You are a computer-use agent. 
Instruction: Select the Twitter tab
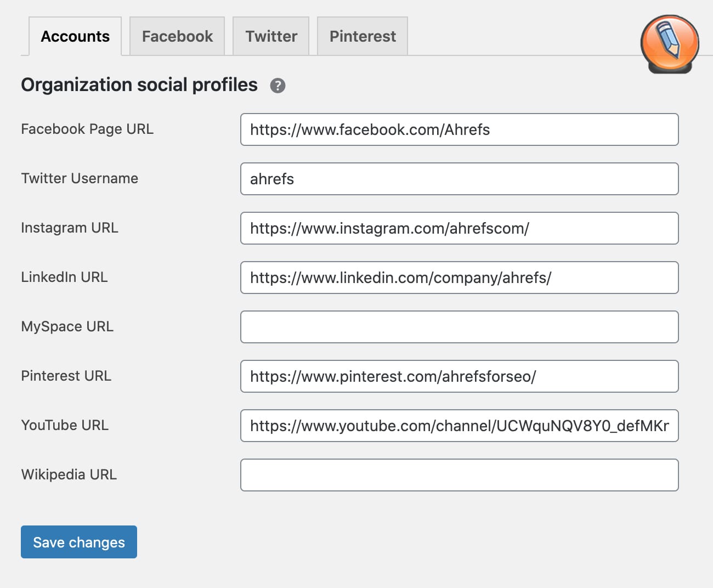pos(271,36)
